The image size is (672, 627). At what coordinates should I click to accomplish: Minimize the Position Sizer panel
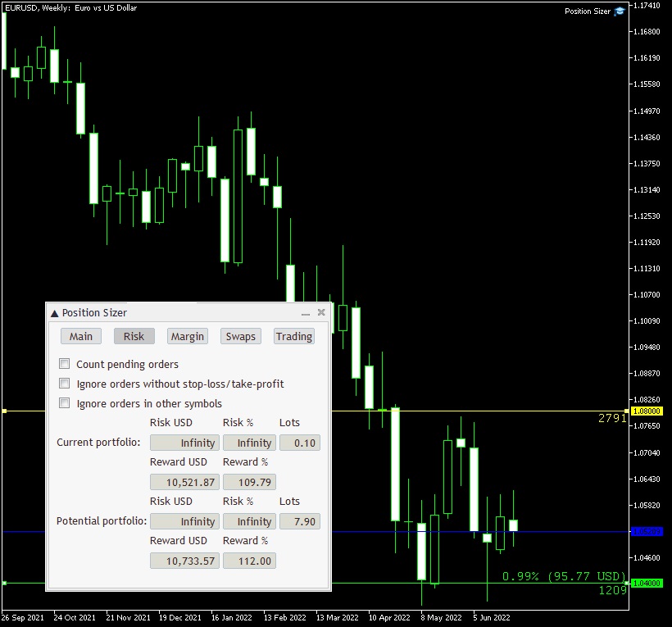(306, 313)
